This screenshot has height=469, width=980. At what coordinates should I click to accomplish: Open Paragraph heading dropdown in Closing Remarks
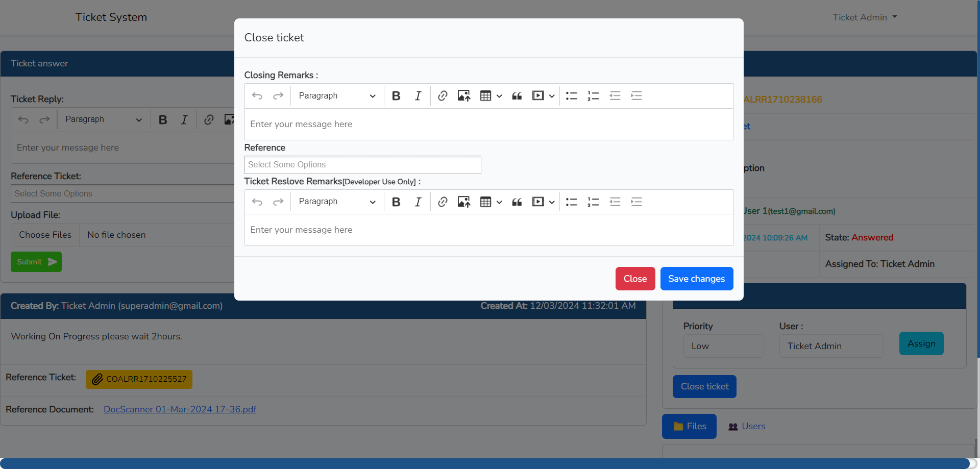point(337,96)
